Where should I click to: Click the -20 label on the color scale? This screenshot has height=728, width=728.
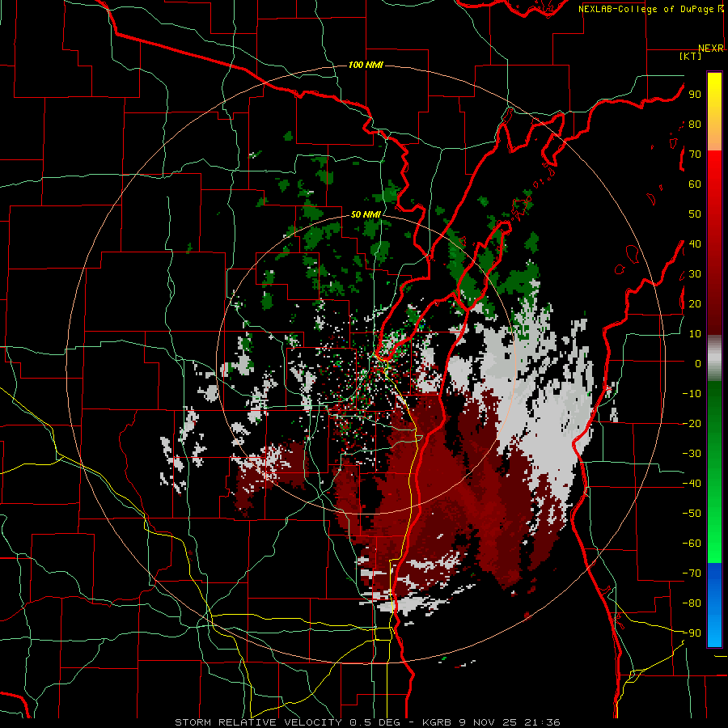tap(692, 423)
